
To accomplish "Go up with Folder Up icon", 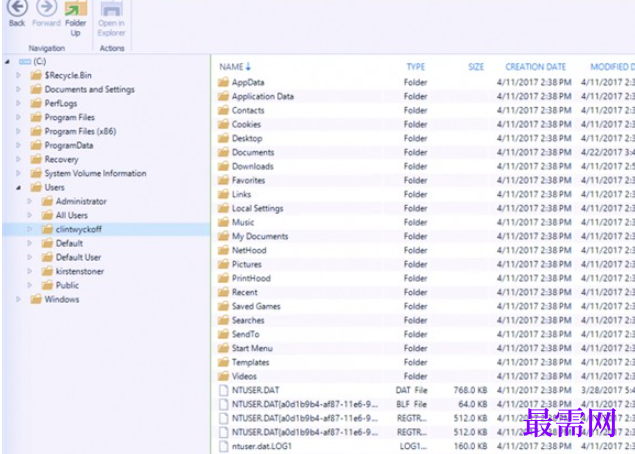I will click(x=76, y=9).
